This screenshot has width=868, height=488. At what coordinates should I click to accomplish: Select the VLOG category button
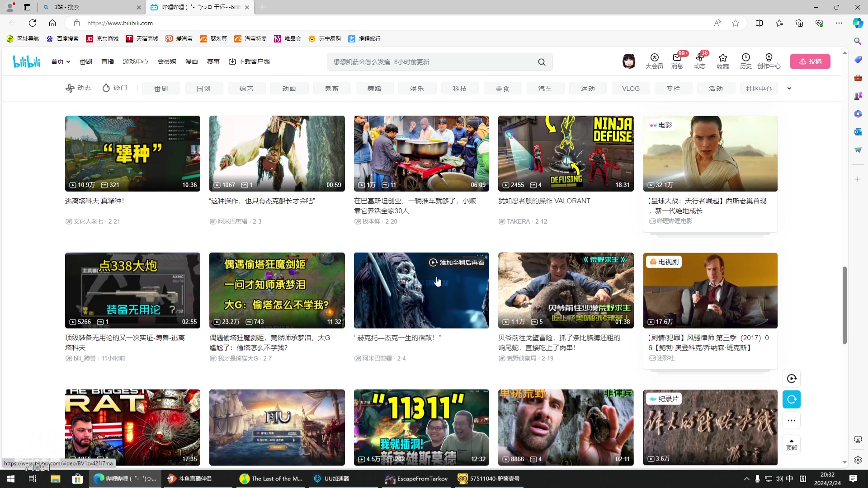(x=631, y=89)
